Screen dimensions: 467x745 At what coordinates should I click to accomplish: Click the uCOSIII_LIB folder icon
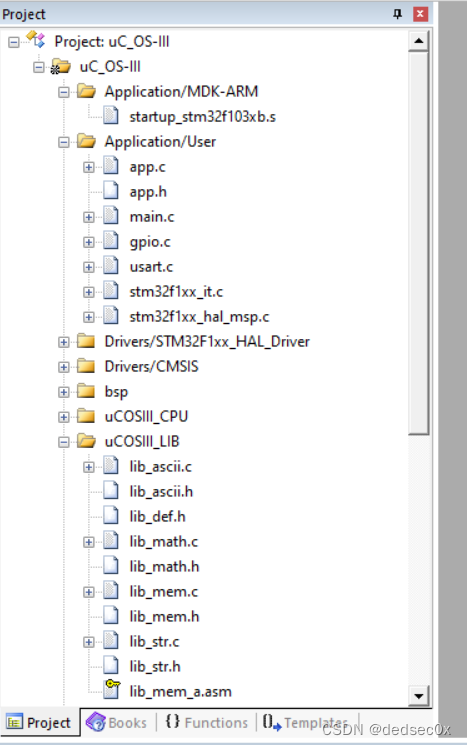[86, 441]
